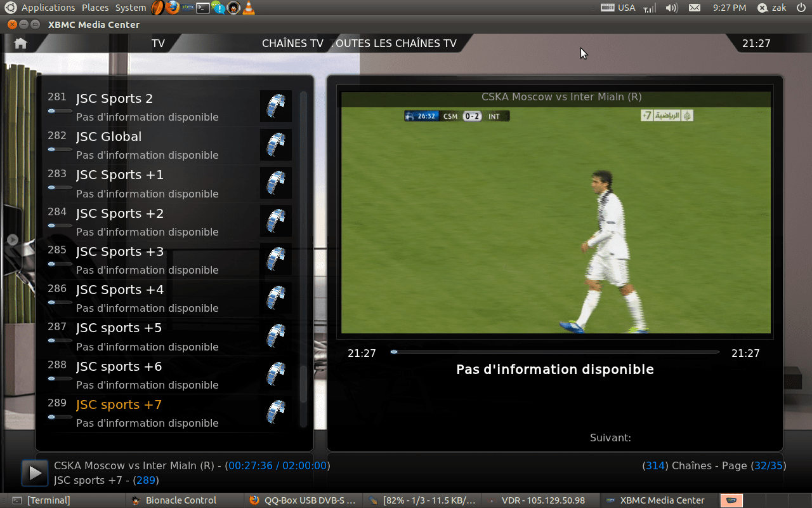The image size is (812, 508).
Task: Click the JSC Sports +4 channel logo
Action: (x=276, y=298)
